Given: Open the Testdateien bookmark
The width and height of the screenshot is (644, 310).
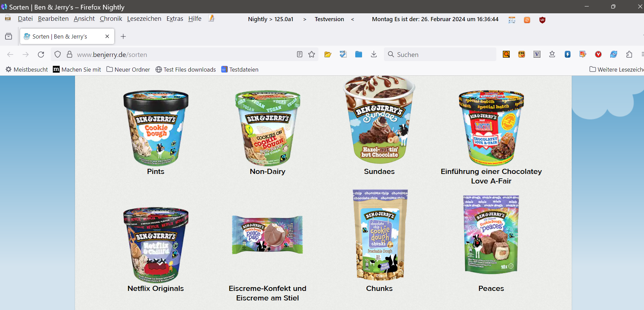Looking at the screenshot, I should coord(240,70).
